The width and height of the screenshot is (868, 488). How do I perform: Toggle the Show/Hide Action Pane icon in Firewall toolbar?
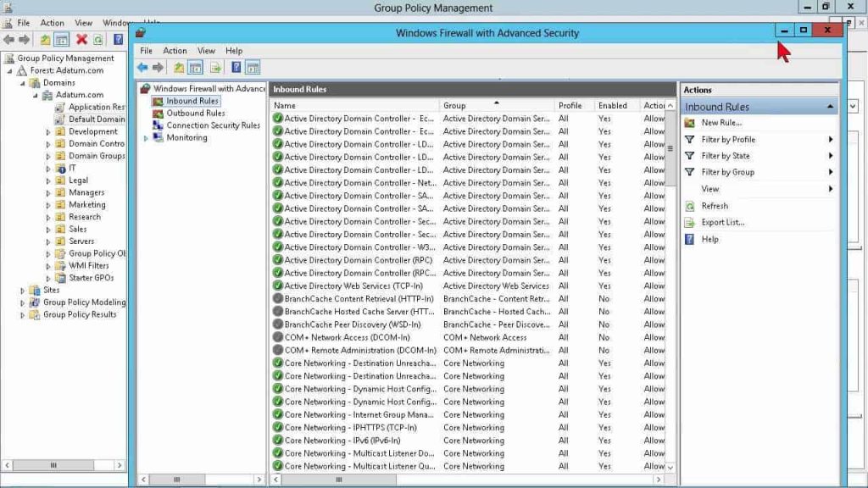point(253,68)
